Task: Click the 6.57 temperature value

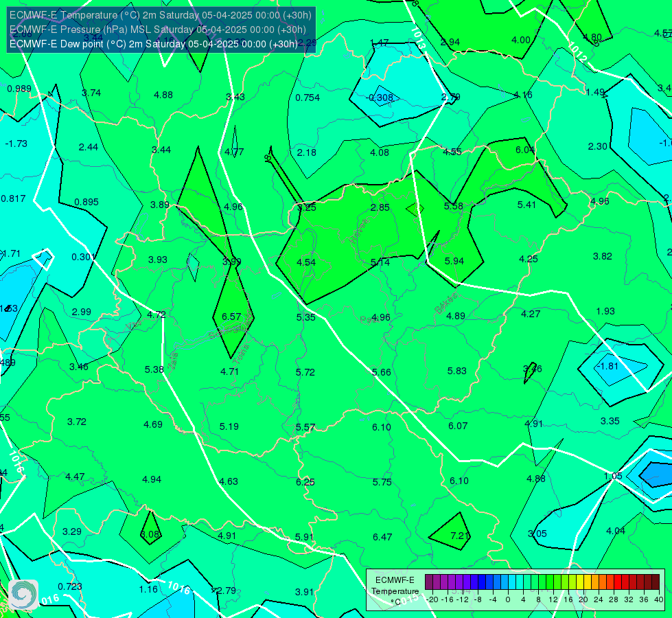Action: pos(231,317)
